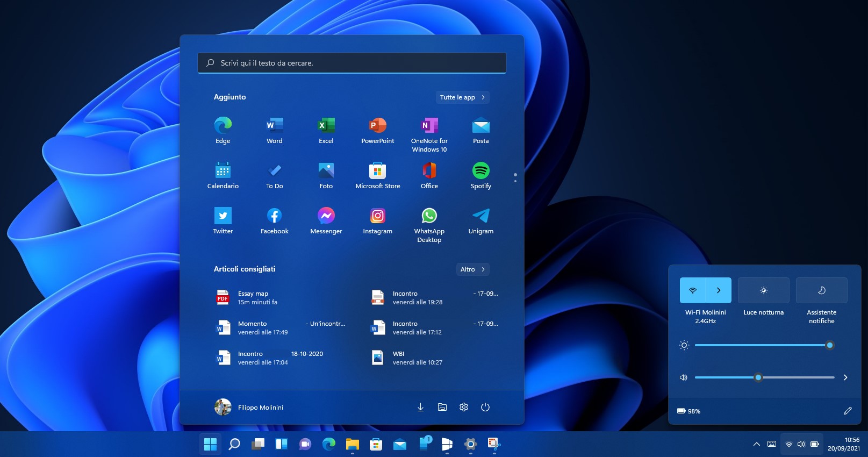Click the network and volume tray group
Screen dimensions: 868x457
(x=801, y=444)
